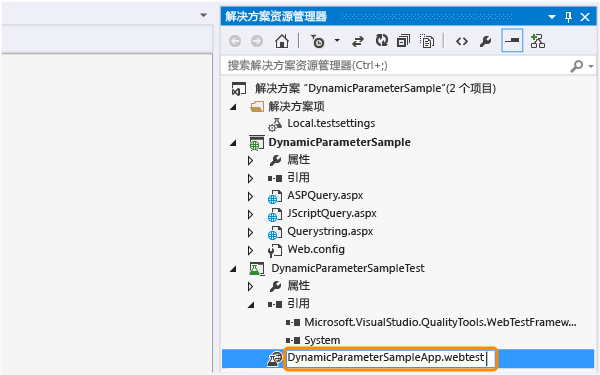Click the webtest file icon
This screenshot has width=600, height=375.
pyautogui.click(x=274, y=359)
